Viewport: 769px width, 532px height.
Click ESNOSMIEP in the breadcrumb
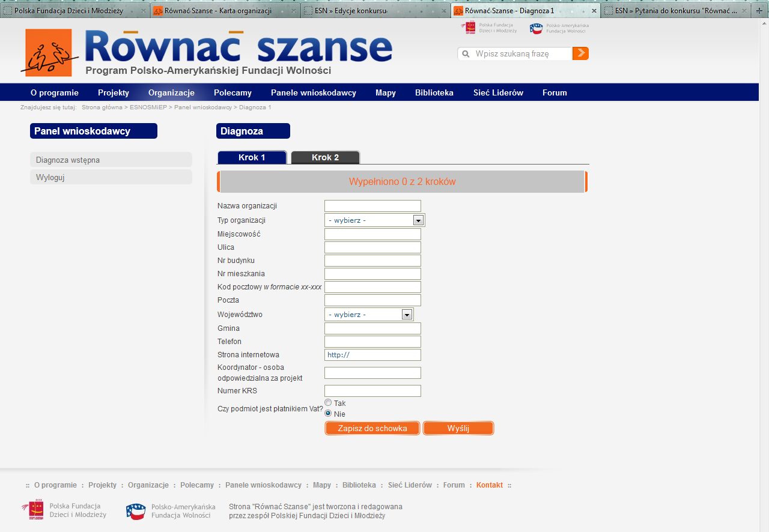pyautogui.click(x=148, y=107)
